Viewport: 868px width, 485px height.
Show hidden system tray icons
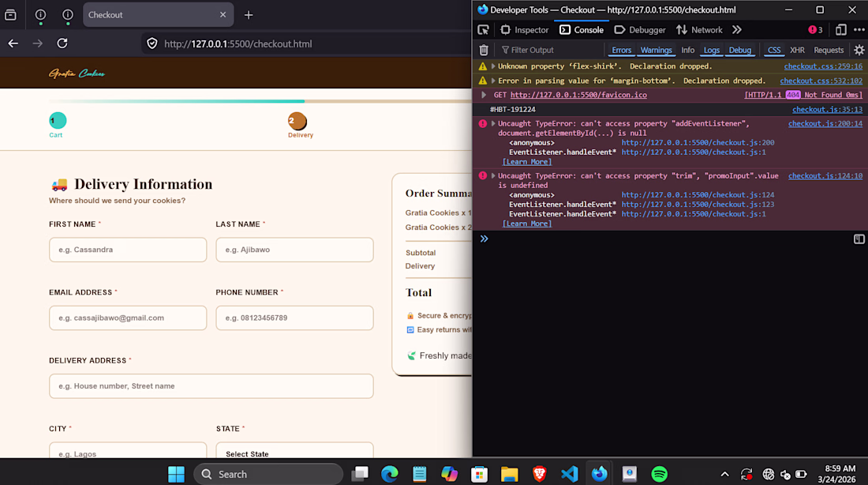724,475
